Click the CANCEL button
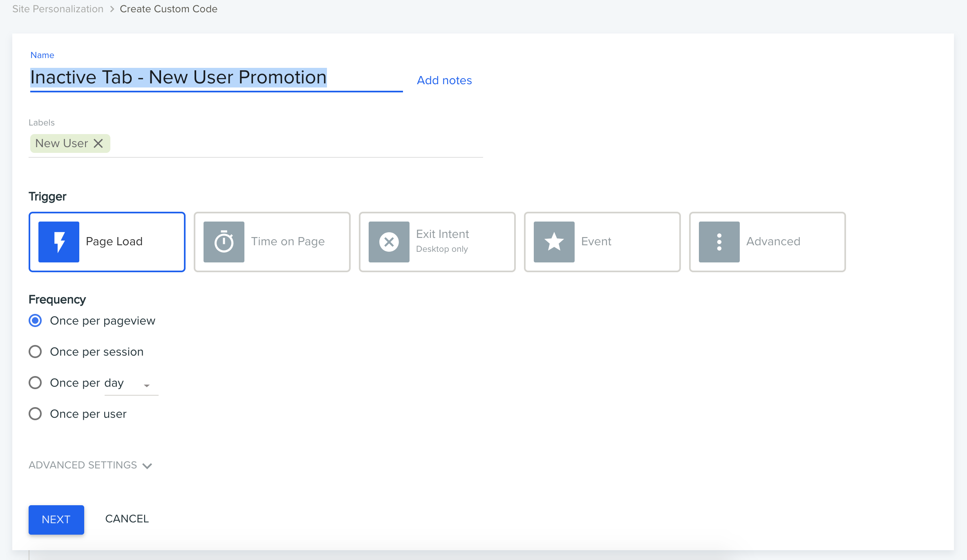This screenshot has height=560, width=967. 127,519
